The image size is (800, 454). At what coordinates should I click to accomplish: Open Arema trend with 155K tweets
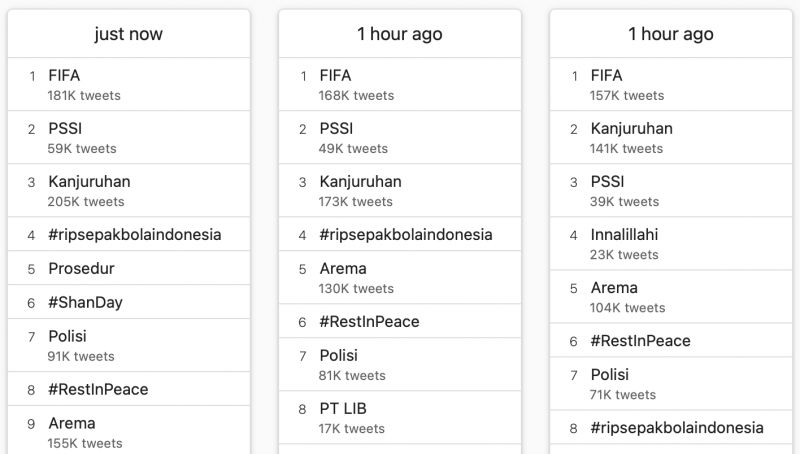pos(129,432)
